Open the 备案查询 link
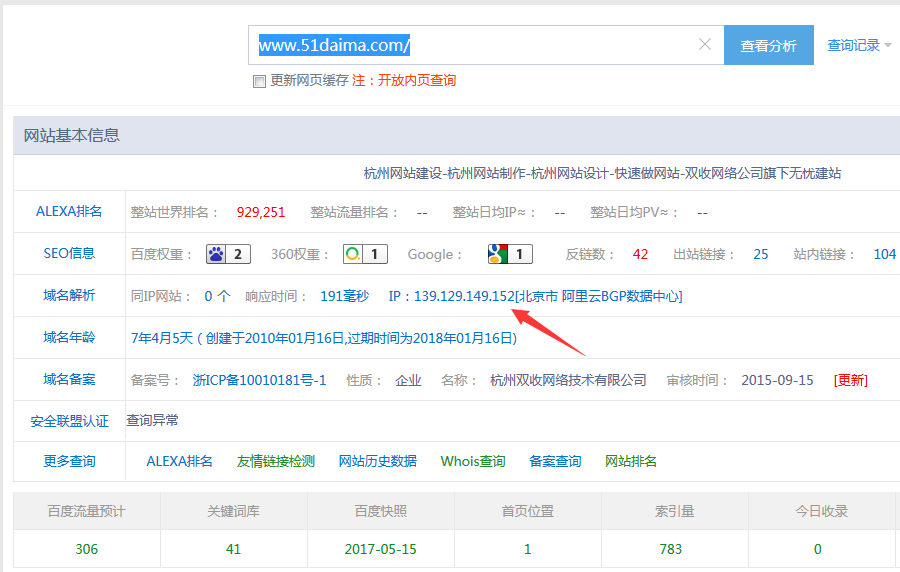 point(555,461)
